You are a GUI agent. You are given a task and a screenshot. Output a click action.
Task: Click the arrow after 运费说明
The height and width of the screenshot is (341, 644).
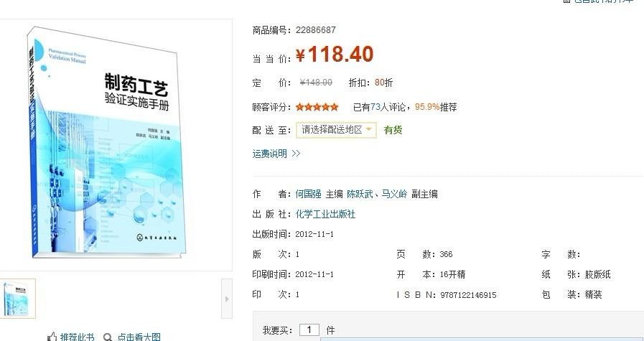pyautogui.click(x=296, y=154)
